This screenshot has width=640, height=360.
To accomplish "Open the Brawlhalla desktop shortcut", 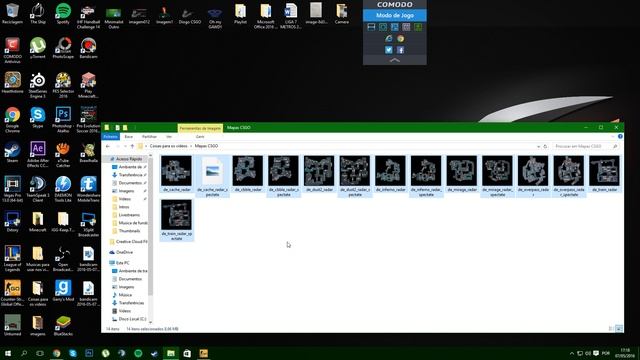I will [88, 152].
